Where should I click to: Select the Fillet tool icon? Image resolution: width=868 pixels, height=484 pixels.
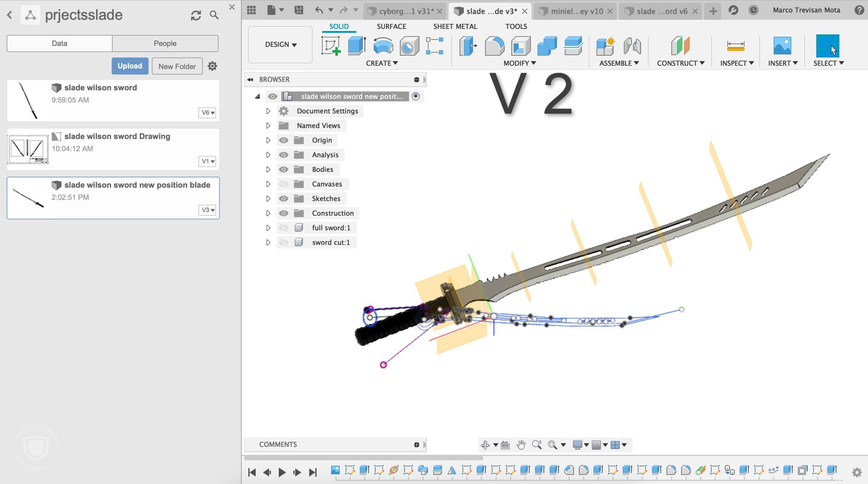click(494, 45)
